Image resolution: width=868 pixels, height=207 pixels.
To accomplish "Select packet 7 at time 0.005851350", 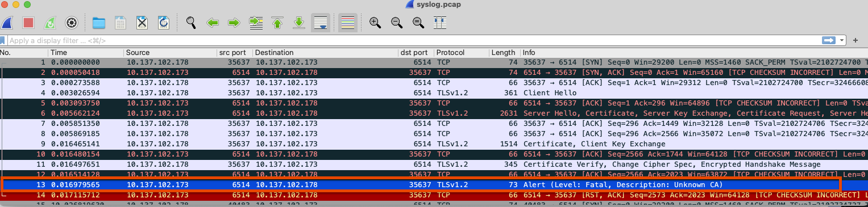I will coord(434,124).
